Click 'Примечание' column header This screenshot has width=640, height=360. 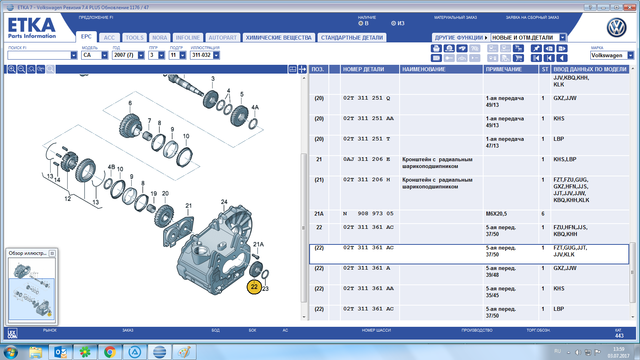click(x=511, y=69)
